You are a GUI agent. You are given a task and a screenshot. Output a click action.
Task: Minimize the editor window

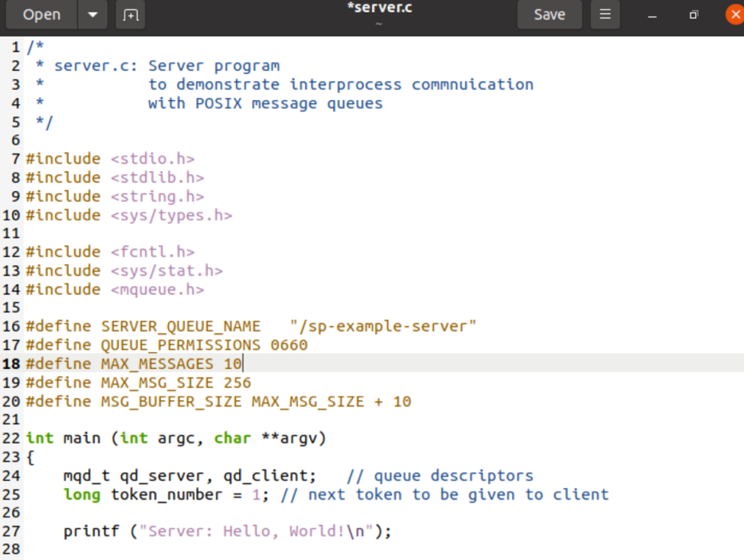coord(653,15)
